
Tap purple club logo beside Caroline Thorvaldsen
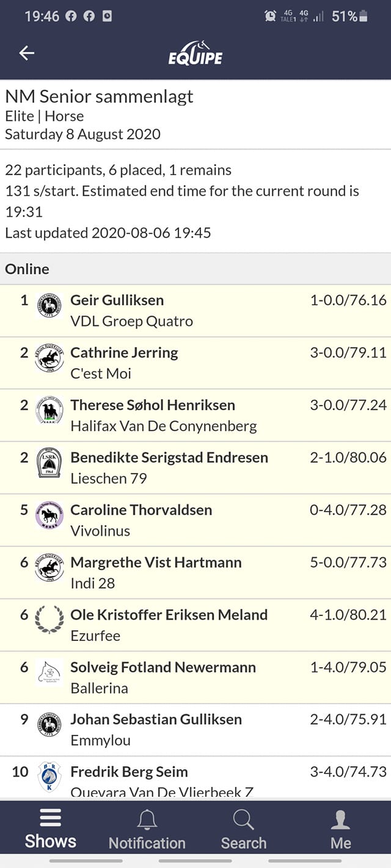tap(49, 516)
